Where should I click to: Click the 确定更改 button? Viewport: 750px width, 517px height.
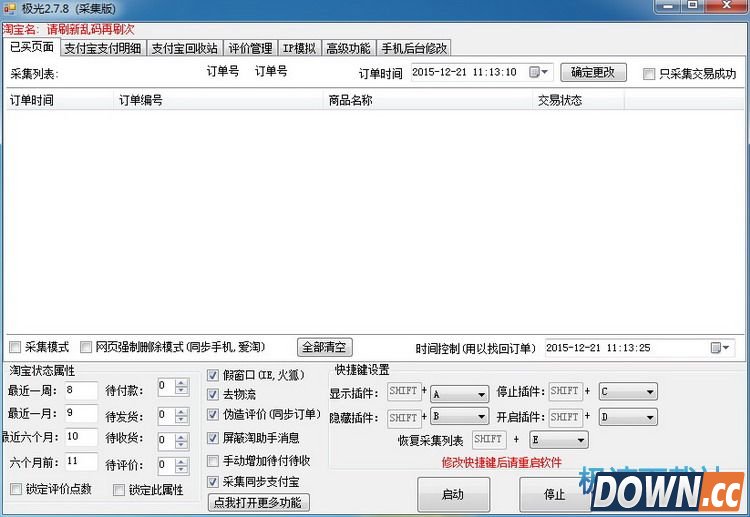[x=593, y=72]
